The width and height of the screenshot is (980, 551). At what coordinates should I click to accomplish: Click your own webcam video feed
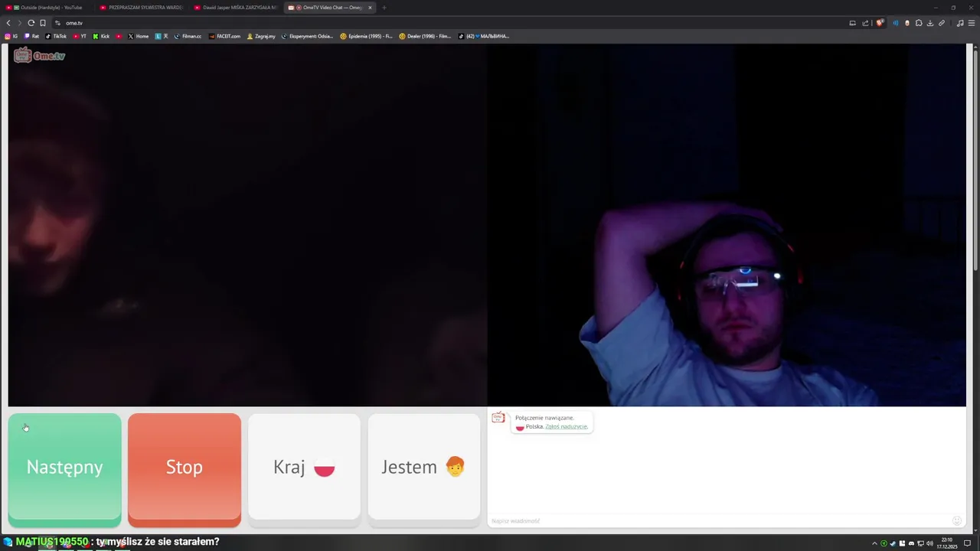(x=727, y=225)
